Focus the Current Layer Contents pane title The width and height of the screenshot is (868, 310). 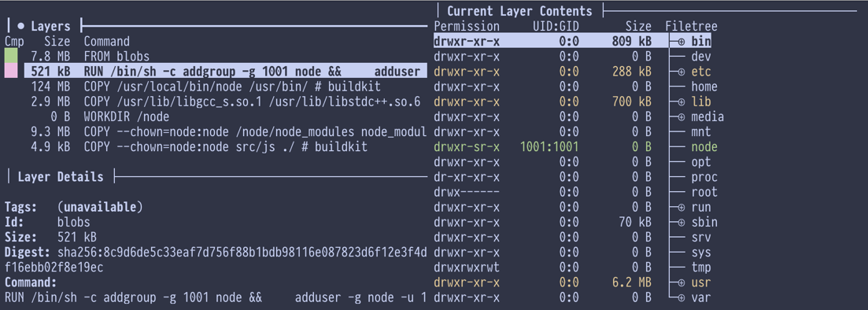(520, 11)
